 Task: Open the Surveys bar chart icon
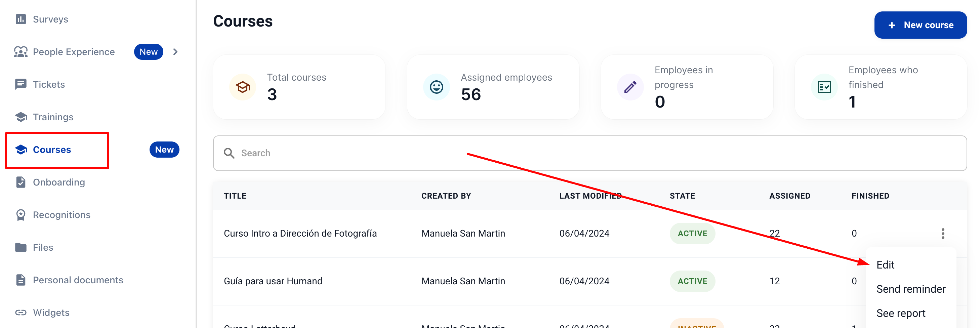point(21,19)
